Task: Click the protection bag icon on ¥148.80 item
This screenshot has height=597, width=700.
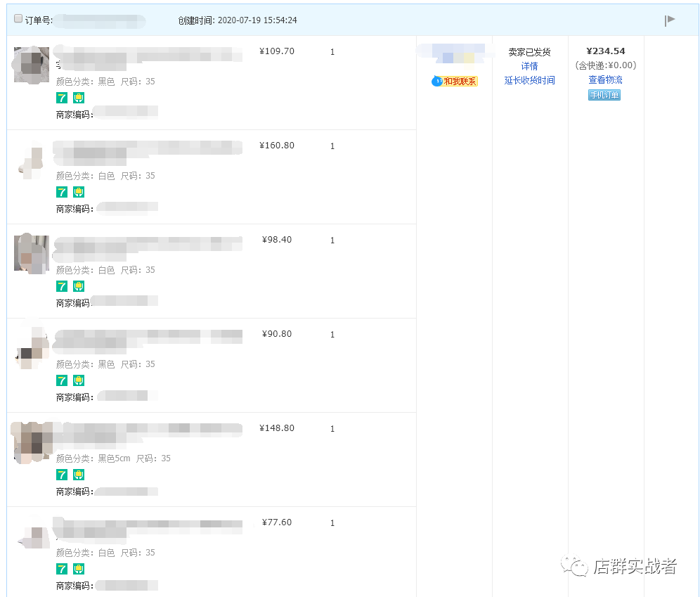Action: point(78,475)
